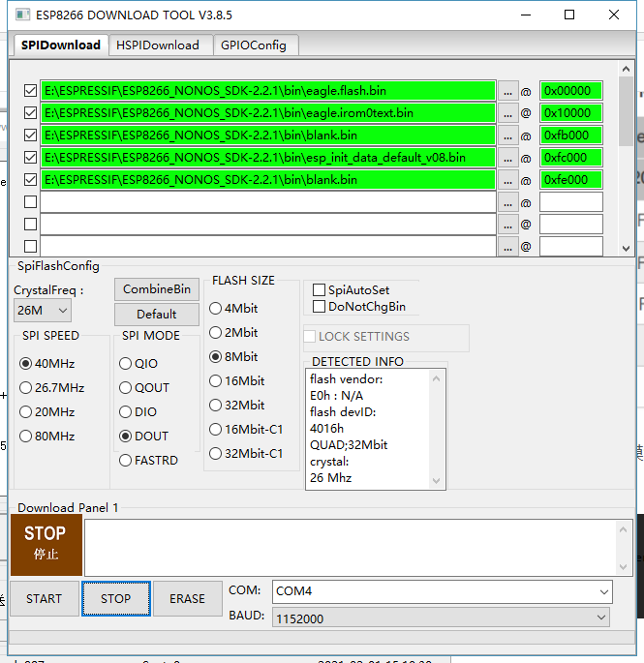Screen dimensions: 644x663
Task: Click the 0x00000 address field
Action: 570,91
